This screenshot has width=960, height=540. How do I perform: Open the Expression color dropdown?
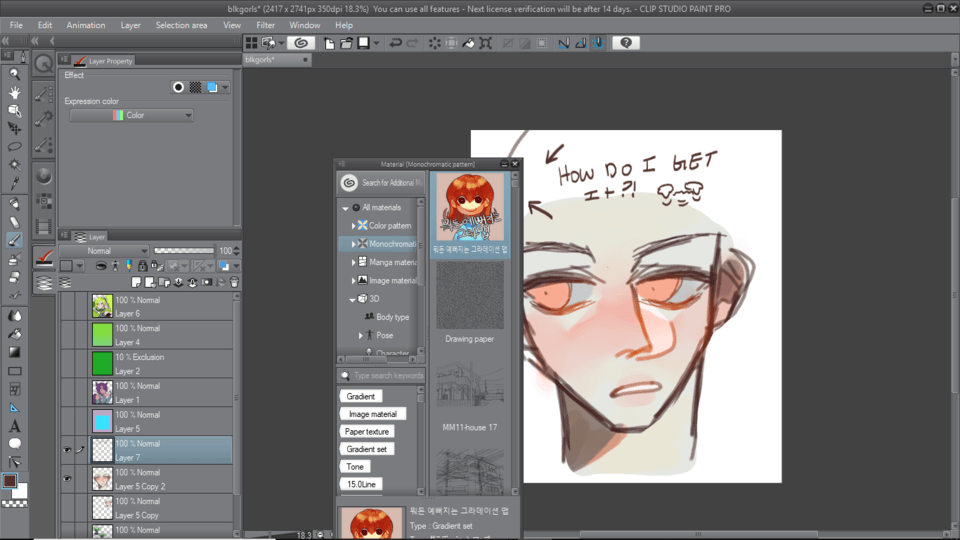coord(131,116)
